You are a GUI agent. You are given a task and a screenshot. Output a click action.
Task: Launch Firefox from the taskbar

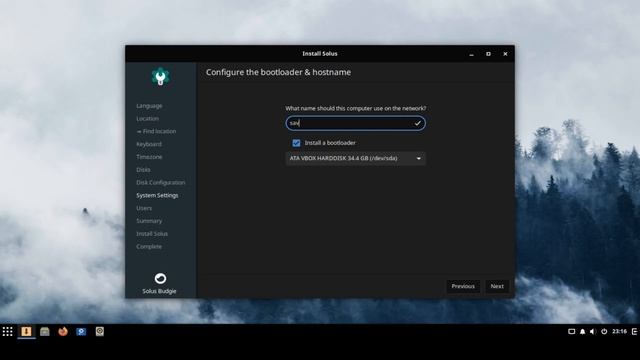pyautogui.click(x=63, y=331)
